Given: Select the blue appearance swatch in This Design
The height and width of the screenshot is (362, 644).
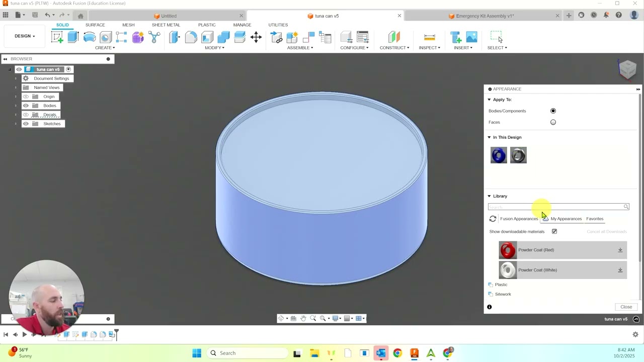Looking at the screenshot, I should (x=499, y=155).
